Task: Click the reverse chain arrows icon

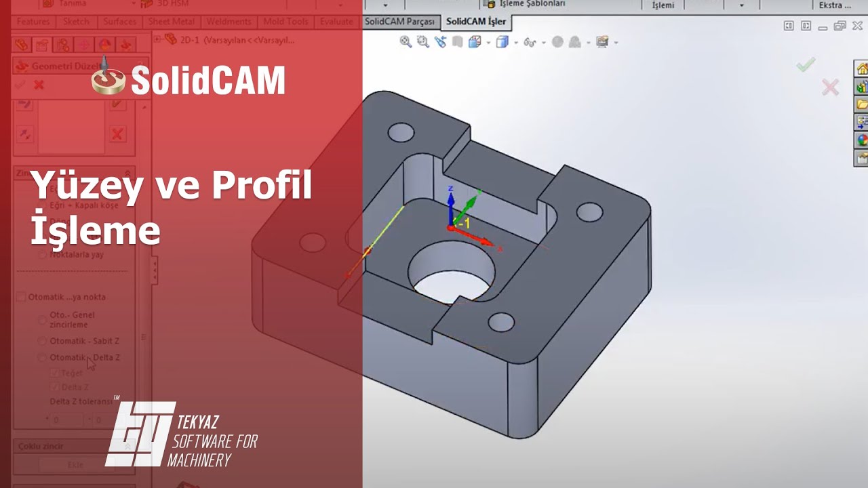Action: (x=24, y=134)
